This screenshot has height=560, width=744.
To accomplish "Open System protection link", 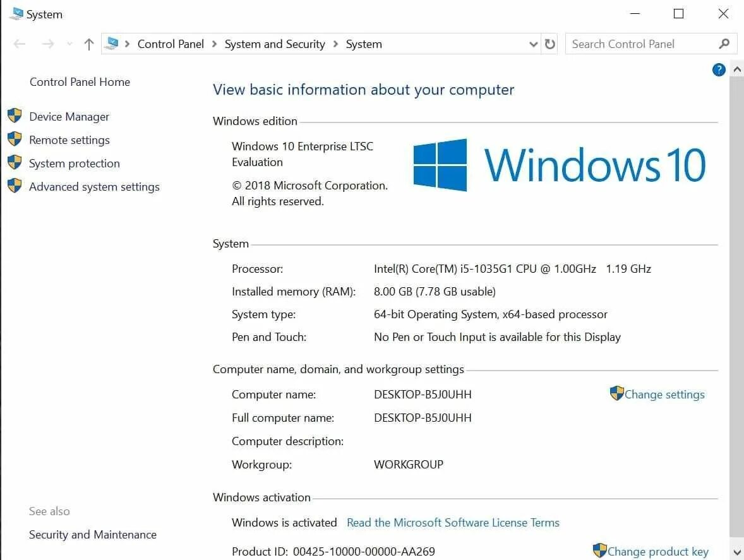I will 75,164.
